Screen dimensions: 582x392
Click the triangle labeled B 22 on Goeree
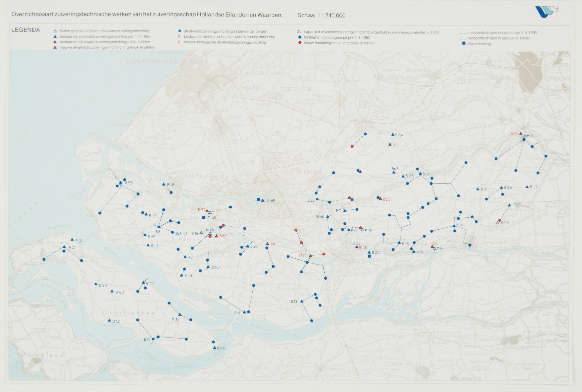[64, 247]
